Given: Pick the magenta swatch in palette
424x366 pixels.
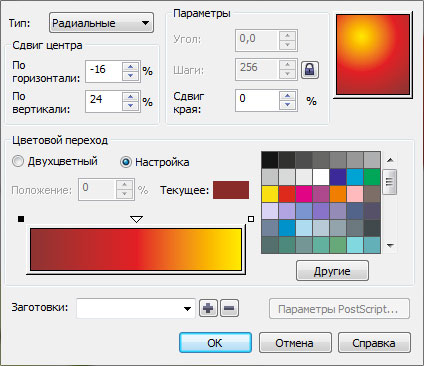Looking at the screenshot, I should point(304,194).
